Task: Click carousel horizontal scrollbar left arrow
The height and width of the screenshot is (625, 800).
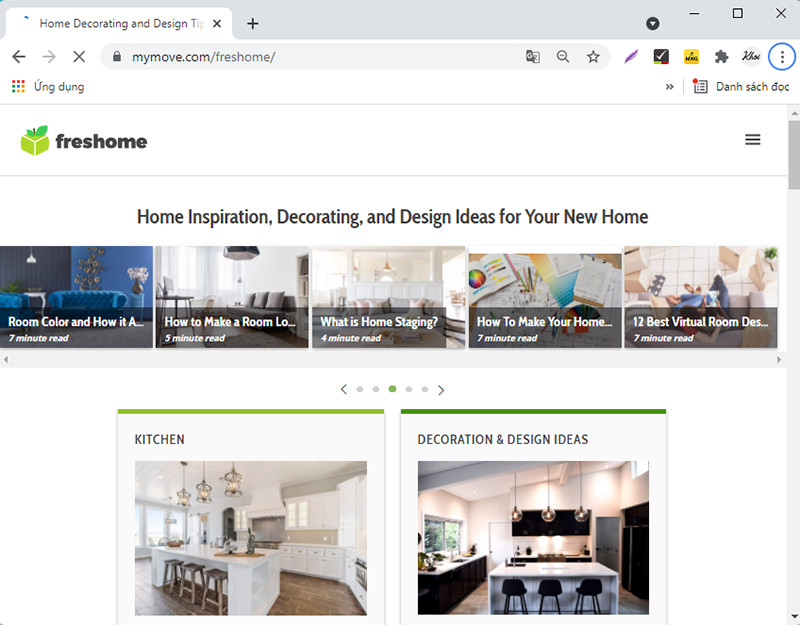Action: [x=5, y=360]
